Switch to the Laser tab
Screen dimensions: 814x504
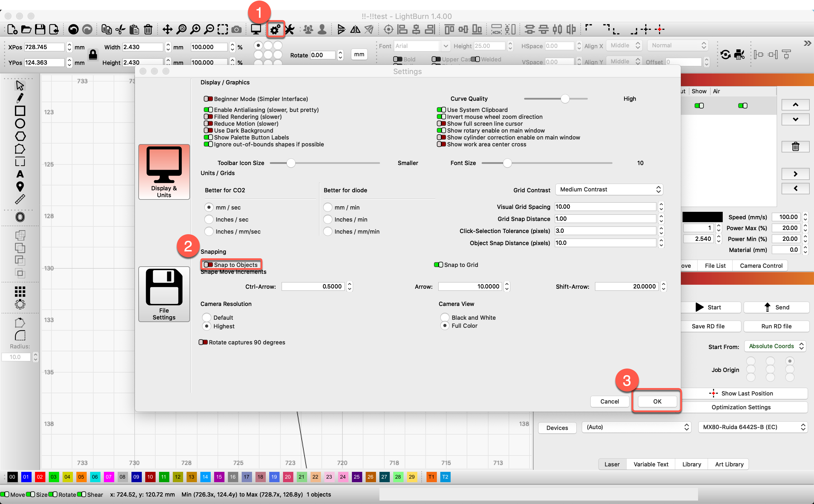pos(612,464)
